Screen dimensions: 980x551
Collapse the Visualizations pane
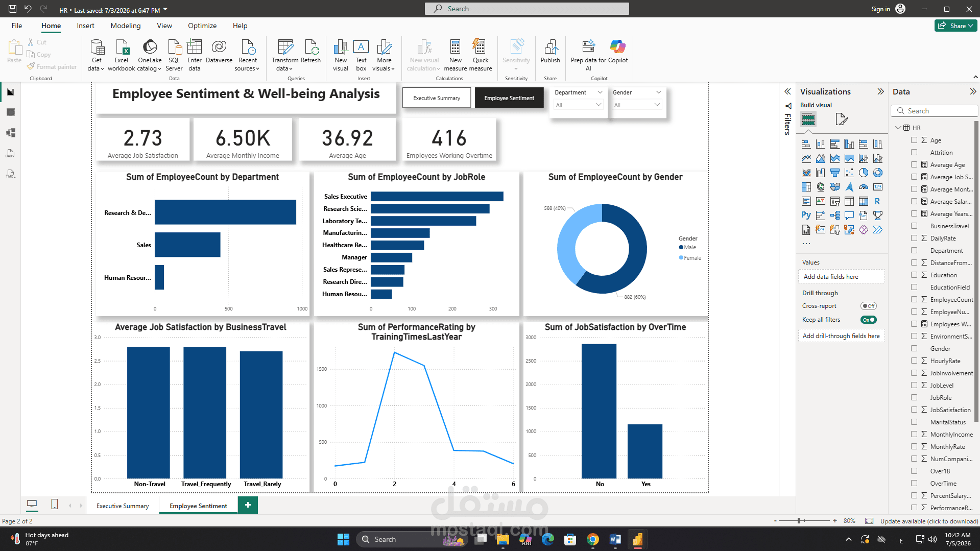880,91
